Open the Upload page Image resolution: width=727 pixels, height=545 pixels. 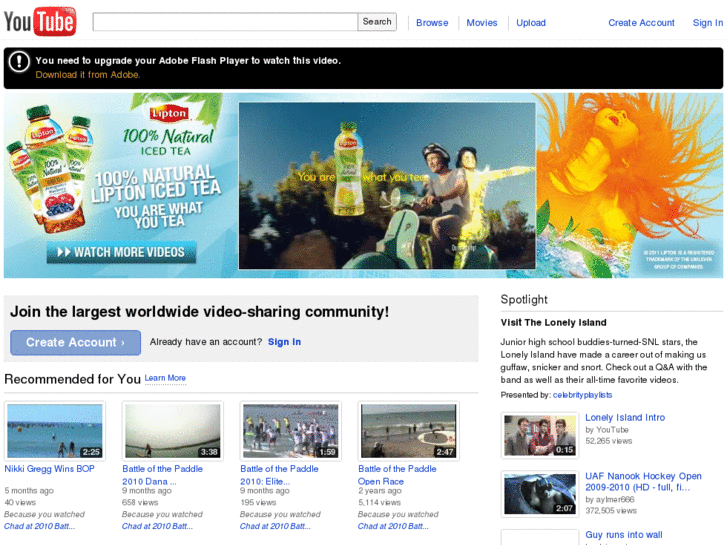point(531,23)
